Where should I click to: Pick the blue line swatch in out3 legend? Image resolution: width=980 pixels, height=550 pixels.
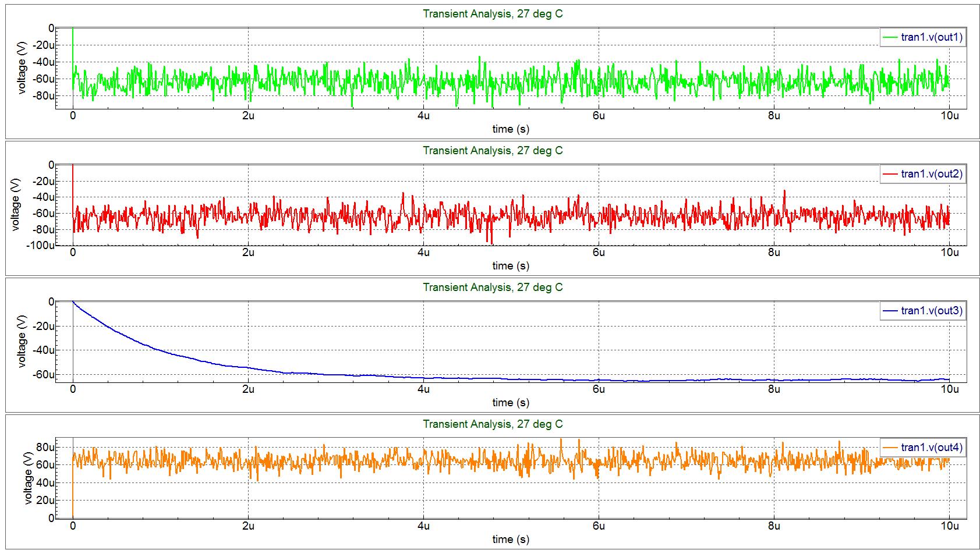(x=891, y=311)
